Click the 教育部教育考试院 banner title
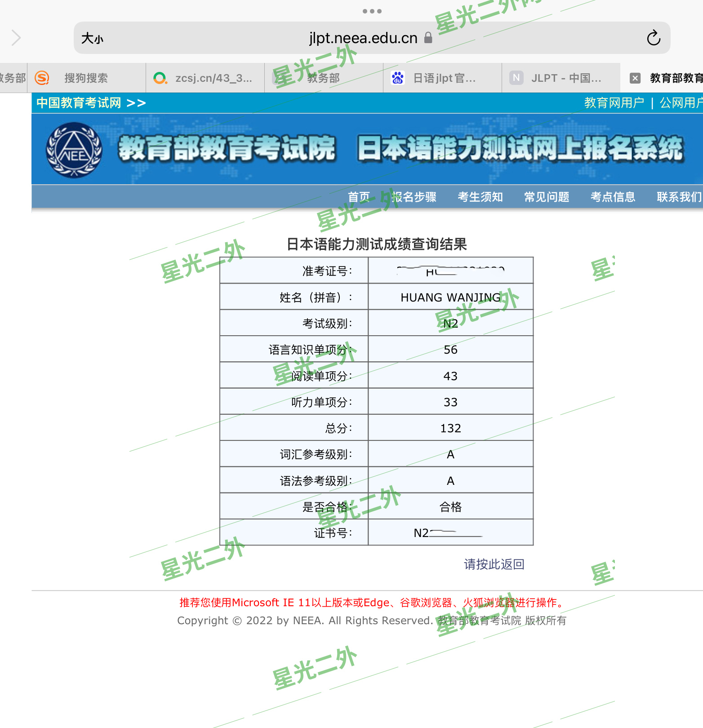 [x=227, y=148]
